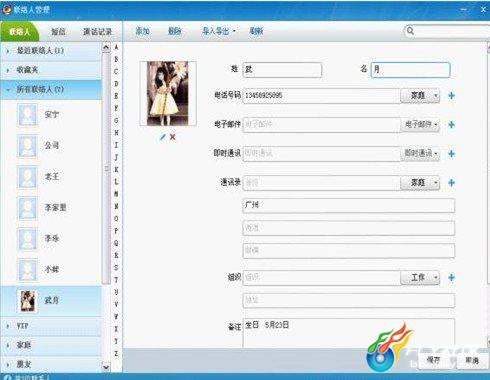Remove contact photo with red X icon
This screenshot has width=490, height=380.
172,137
